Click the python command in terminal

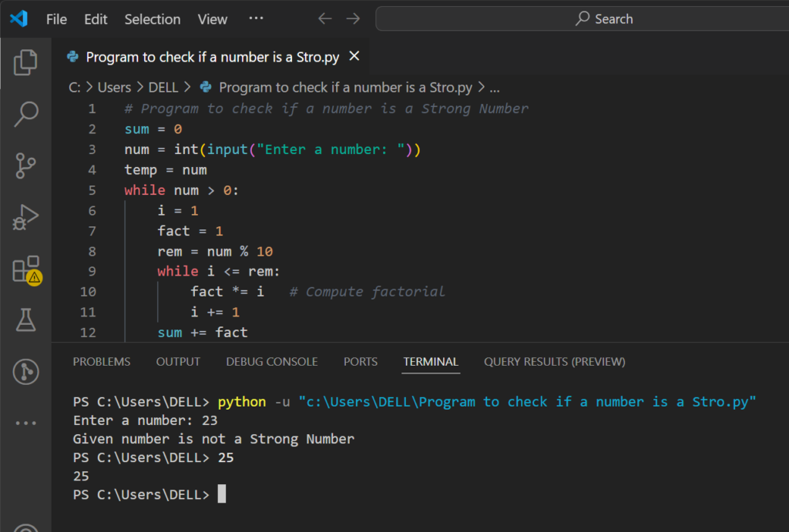click(x=241, y=402)
